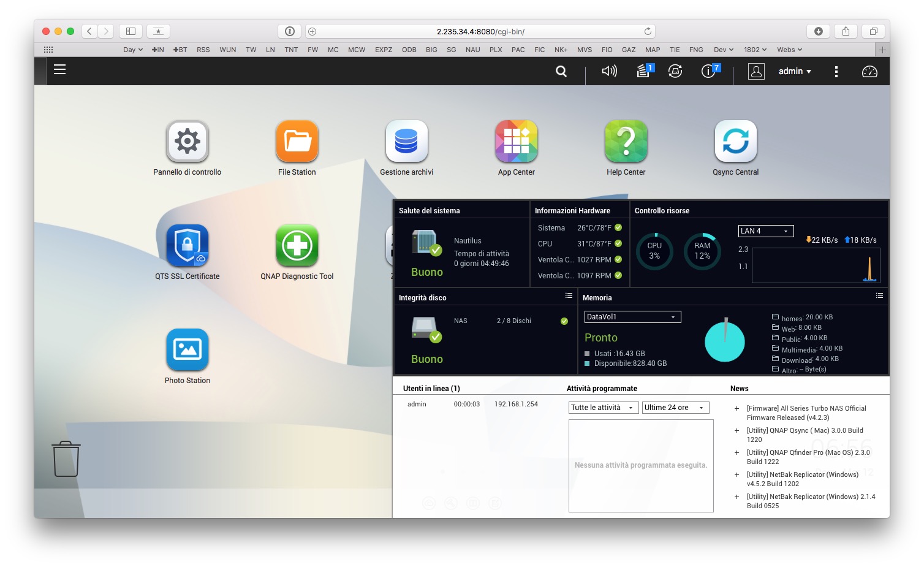Toggle the dashboard gauge icon

coord(869,72)
